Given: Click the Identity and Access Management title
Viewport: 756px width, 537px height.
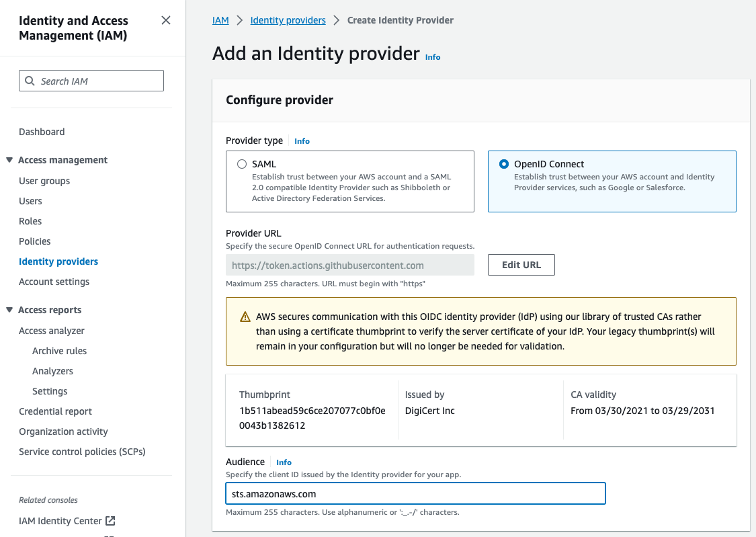Looking at the screenshot, I should pyautogui.click(x=73, y=28).
